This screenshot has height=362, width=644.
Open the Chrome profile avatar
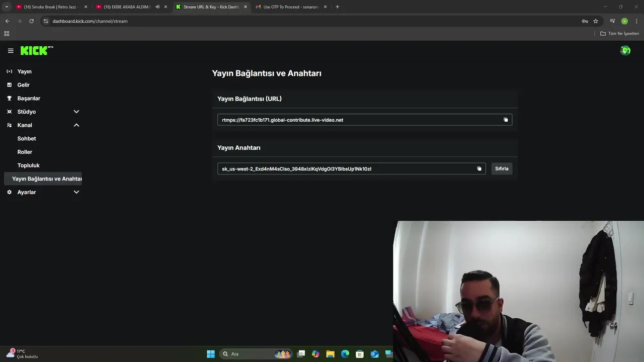pyautogui.click(x=624, y=21)
